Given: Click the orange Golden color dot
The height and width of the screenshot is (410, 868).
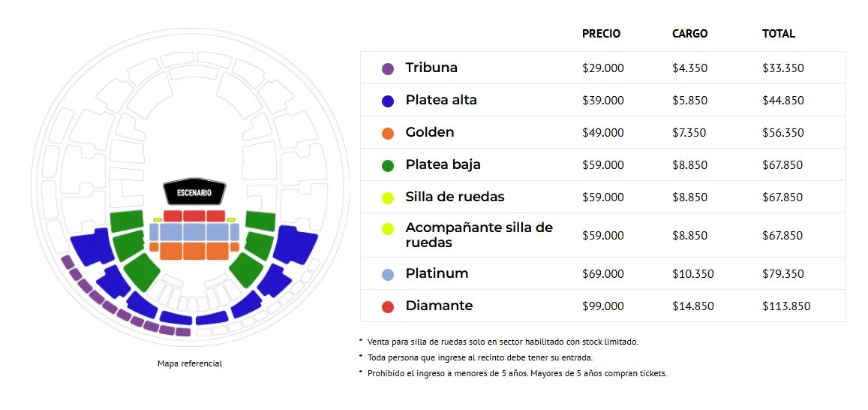Looking at the screenshot, I should pos(388,133).
